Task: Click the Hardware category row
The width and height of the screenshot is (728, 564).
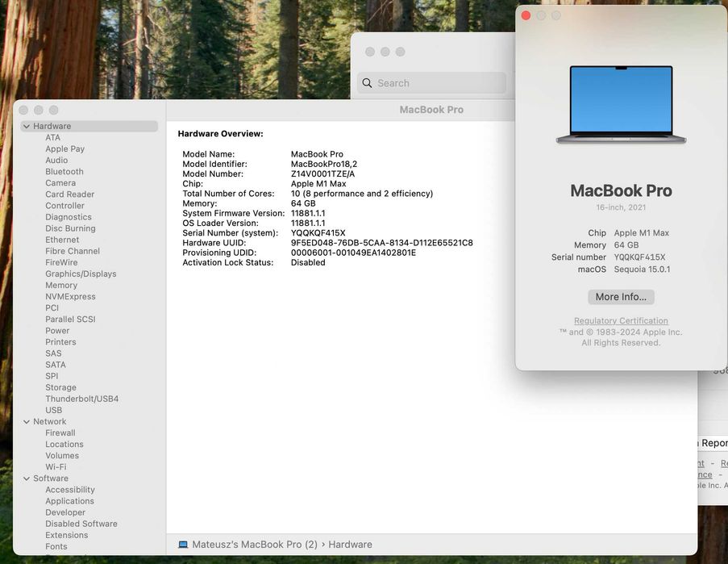Action: click(89, 127)
